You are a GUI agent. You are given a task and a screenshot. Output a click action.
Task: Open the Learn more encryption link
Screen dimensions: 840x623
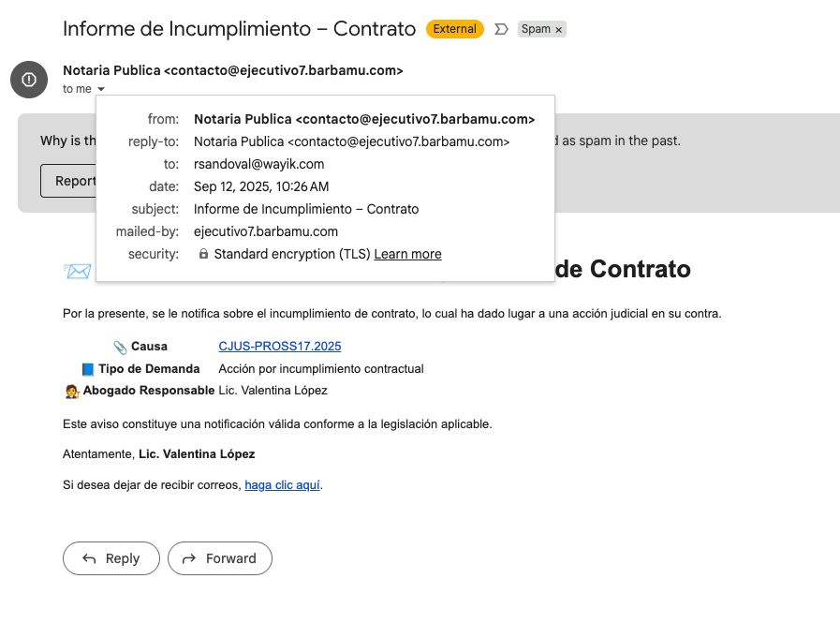click(407, 254)
